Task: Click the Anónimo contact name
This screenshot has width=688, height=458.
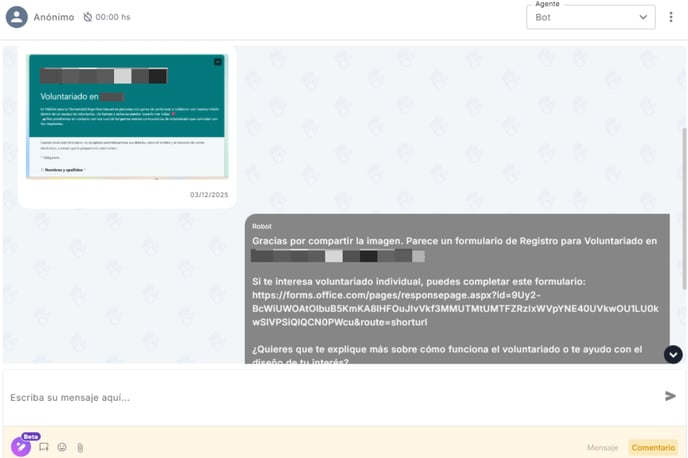Action: (x=53, y=17)
